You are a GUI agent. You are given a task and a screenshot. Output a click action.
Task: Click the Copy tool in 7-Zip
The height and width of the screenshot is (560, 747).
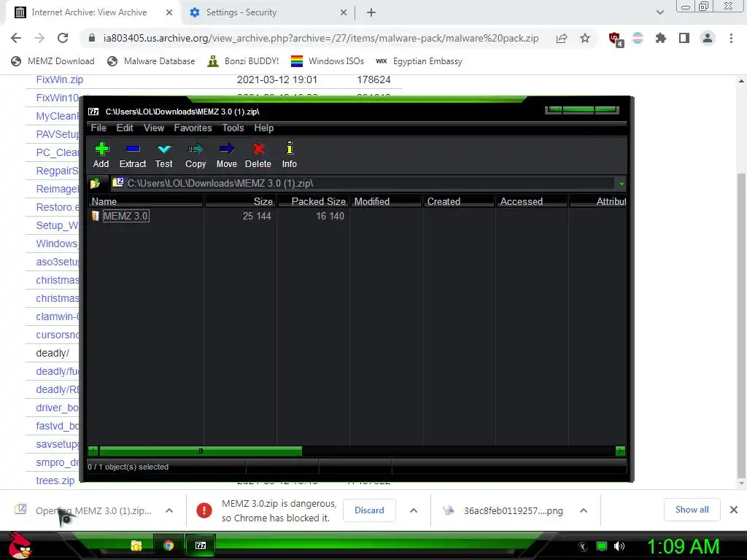pos(196,155)
